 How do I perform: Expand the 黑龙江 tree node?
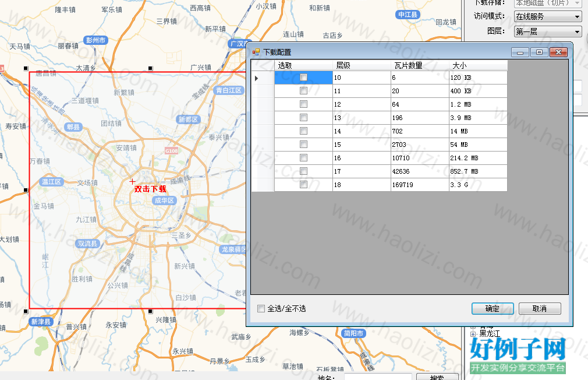click(473, 334)
